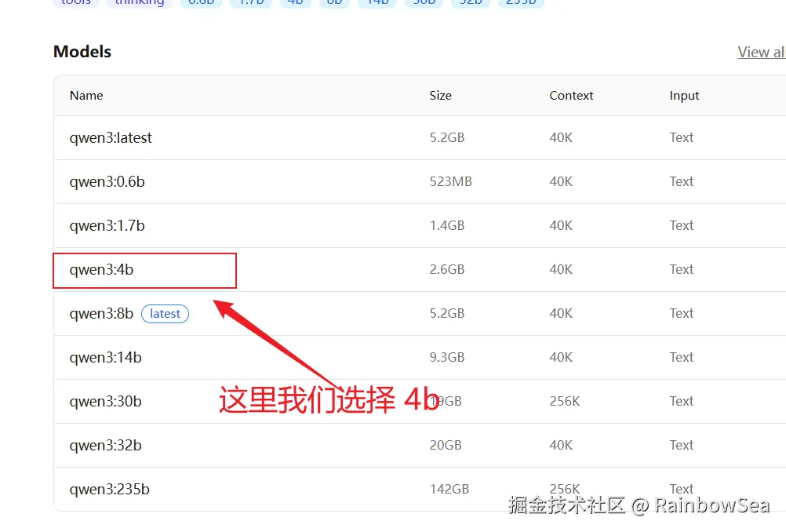
Task: Select the 523MB size value
Action: click(x=450, y=181)
